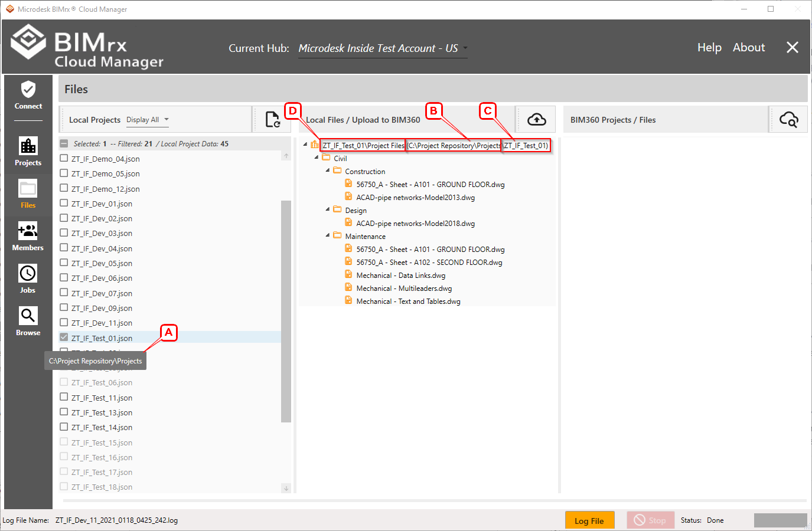This screenshot has width=812, height=531.
Task: Open the Display All filter dropdown
Action: (x=148, y=120)
